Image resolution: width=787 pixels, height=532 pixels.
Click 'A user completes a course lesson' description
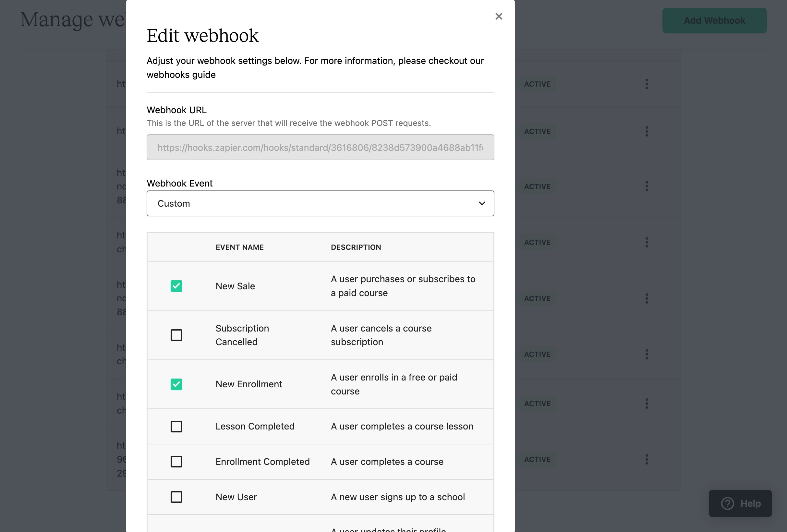click(x=402, y=426)
